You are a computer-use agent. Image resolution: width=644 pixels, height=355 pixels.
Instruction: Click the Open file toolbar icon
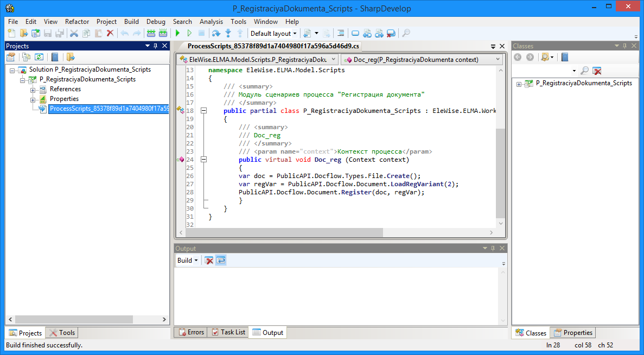coord(23,34)
